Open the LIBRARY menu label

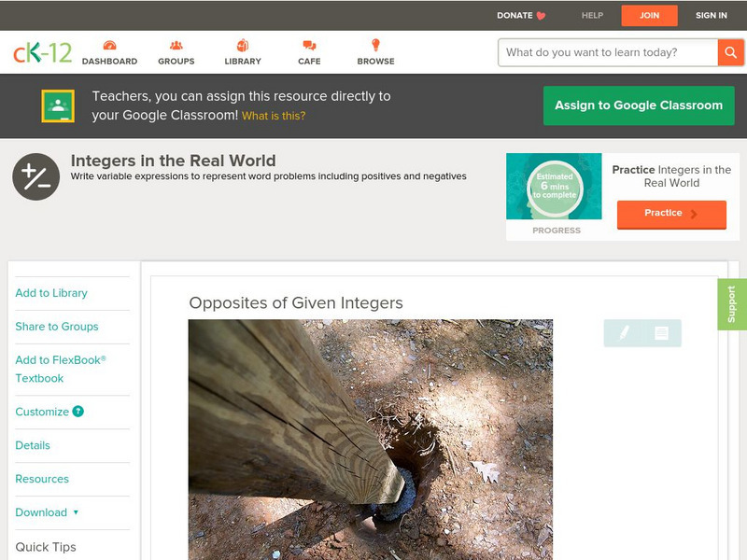pyautogui.click(x=243, y=61)
